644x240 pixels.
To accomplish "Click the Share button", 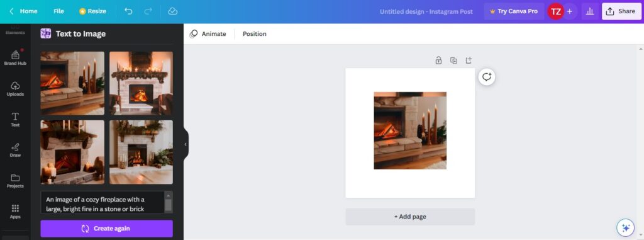I will 621,11.
